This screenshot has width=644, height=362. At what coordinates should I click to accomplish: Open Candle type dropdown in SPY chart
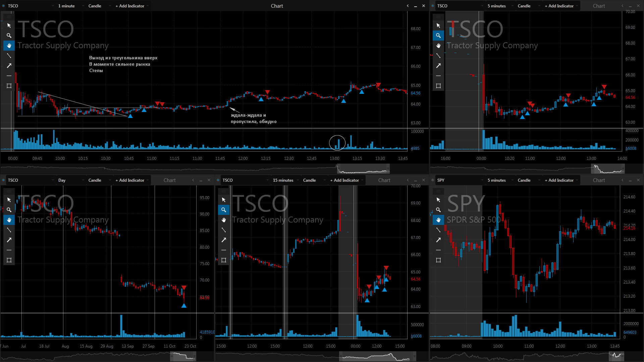[x=528, y=180]
